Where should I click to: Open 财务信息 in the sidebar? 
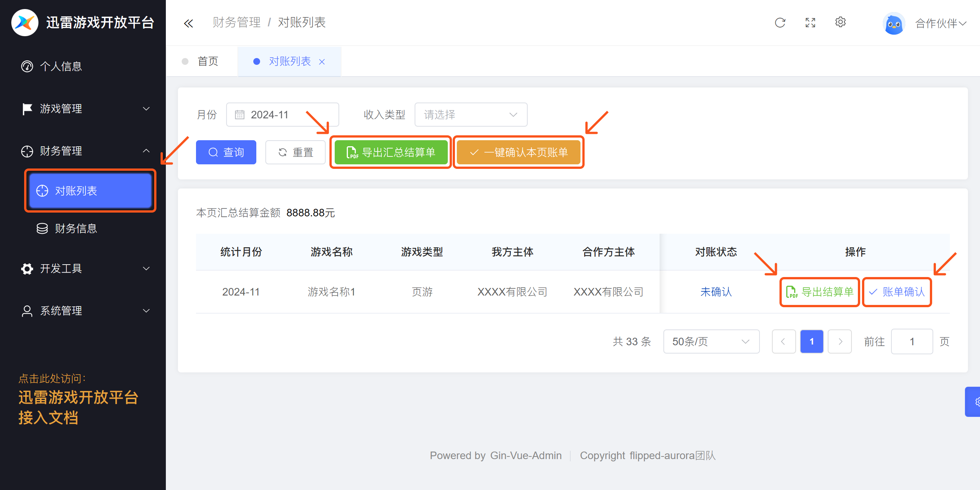click(x=90, y=228)
